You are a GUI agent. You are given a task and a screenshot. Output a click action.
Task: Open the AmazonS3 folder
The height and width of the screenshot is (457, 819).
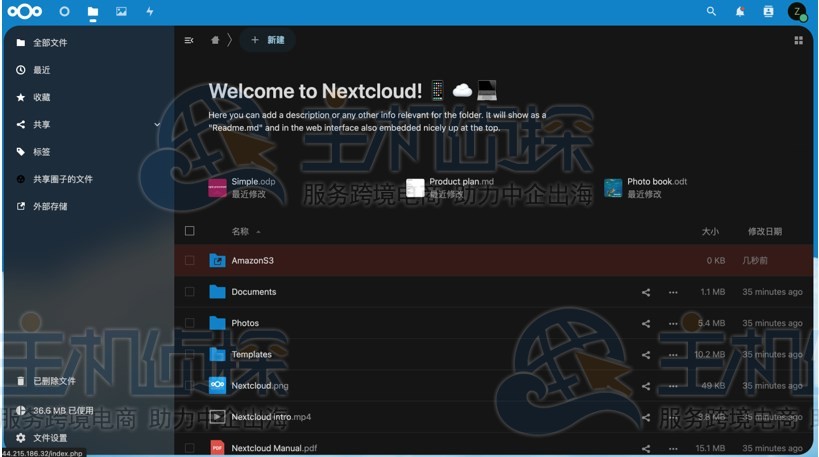(253, 261)
